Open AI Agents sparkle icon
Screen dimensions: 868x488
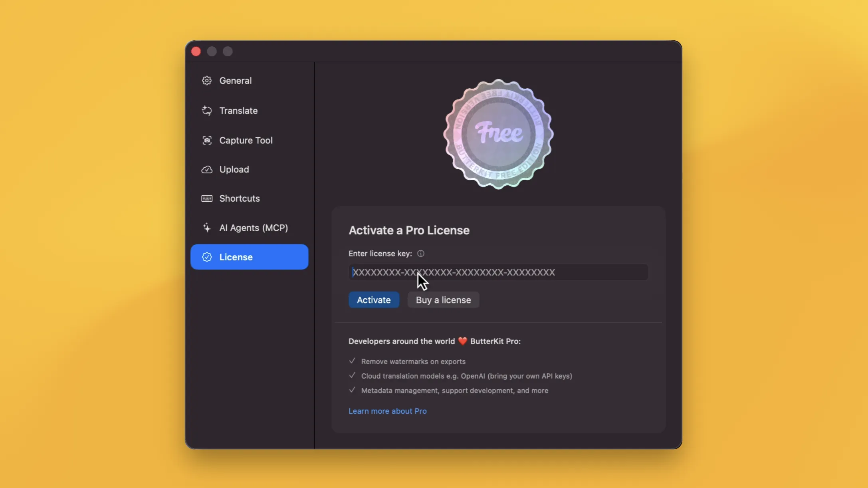point(206,228)
